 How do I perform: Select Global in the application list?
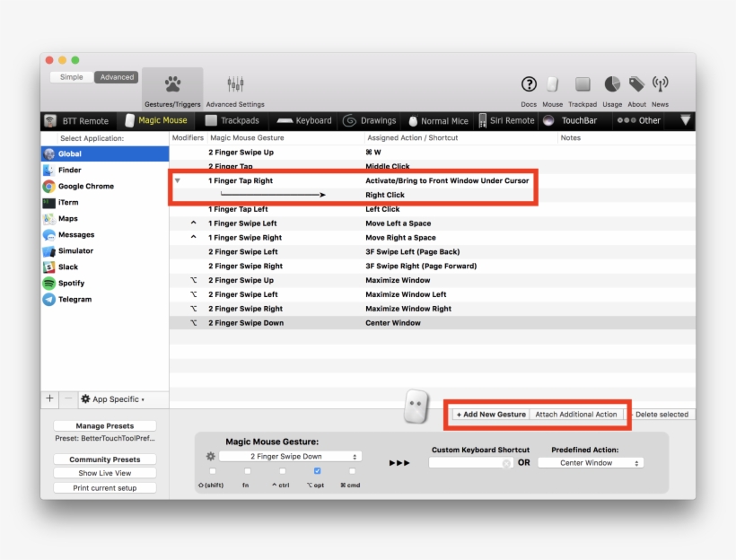point(105,154)
